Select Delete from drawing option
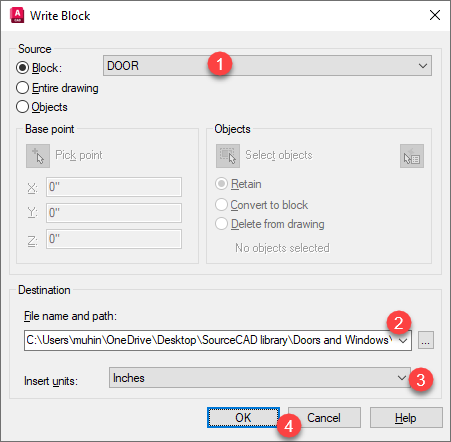451x442 pixels. click(x=221, y=224)
